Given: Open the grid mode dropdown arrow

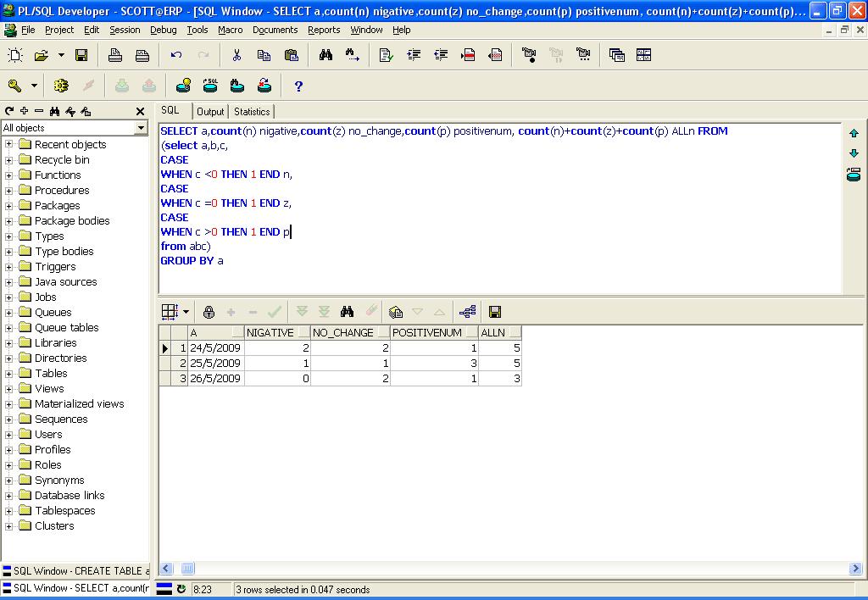Looking at the screenshot, I should tap(186, 312).
